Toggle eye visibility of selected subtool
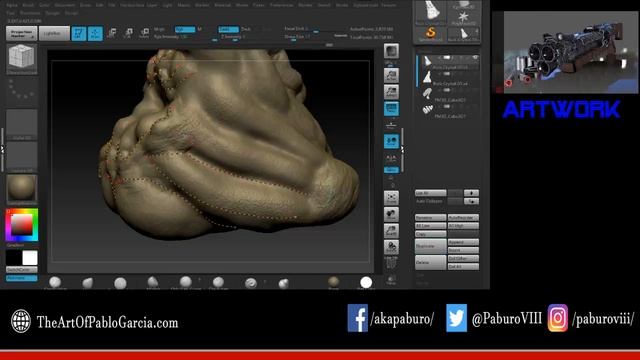The height and width of the screenshot is (360, 640). [475, 58]
